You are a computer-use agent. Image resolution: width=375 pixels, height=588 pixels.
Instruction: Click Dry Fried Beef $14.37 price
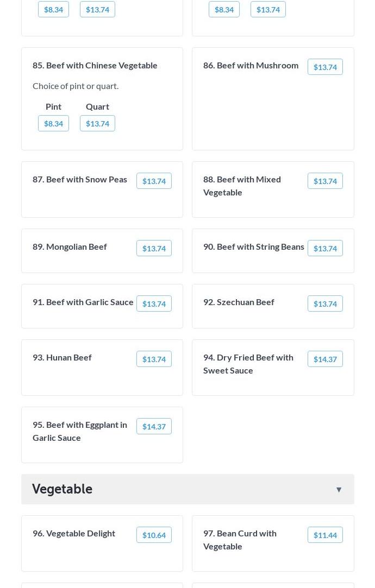point(325,359)
